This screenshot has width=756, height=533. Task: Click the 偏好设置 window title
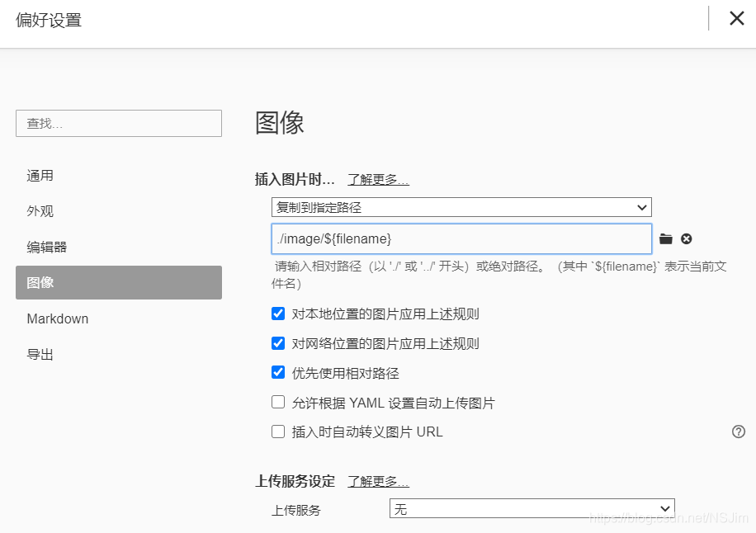click(x=49, y=21)
